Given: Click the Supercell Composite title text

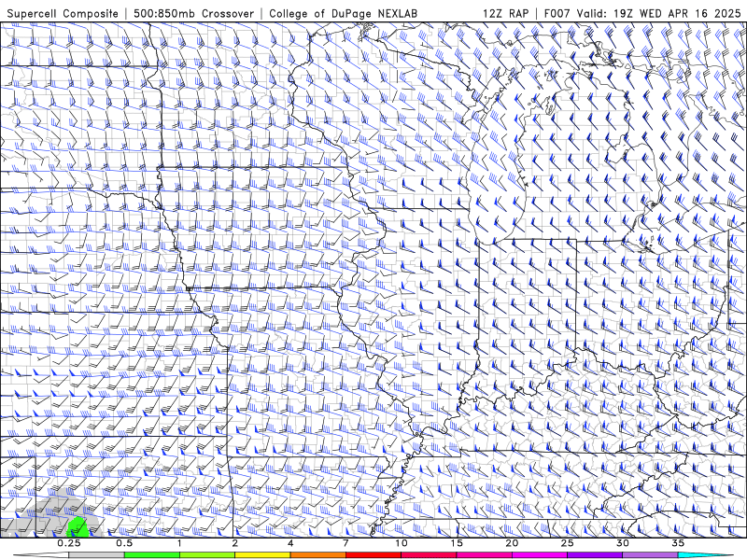Looking at the screenshot, I should click(63, 14).
